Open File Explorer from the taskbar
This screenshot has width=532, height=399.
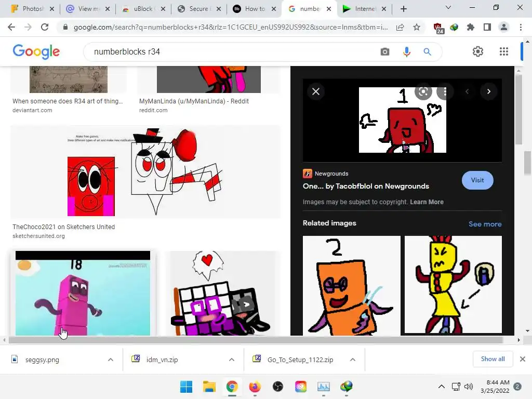(209, 387)
